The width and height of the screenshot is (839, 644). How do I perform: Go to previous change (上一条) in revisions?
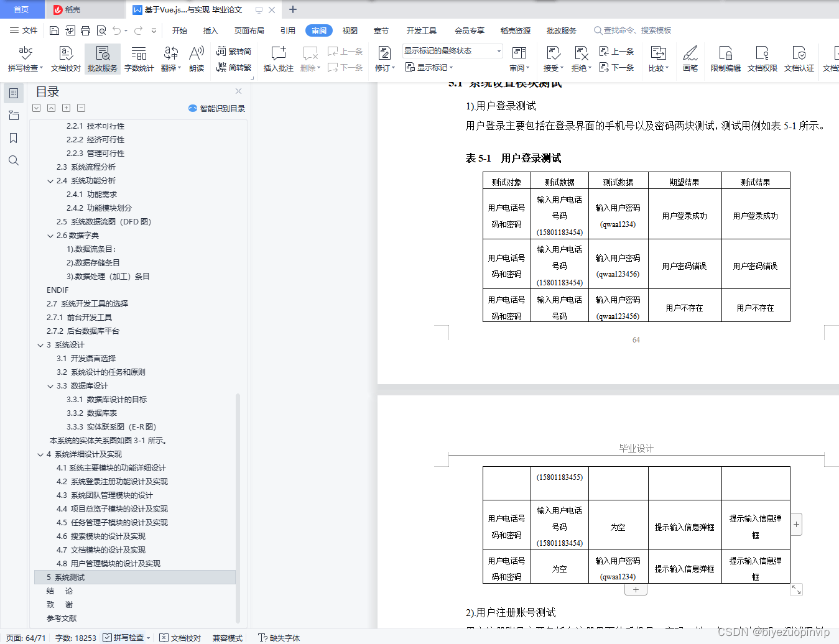tap(616, 52)
